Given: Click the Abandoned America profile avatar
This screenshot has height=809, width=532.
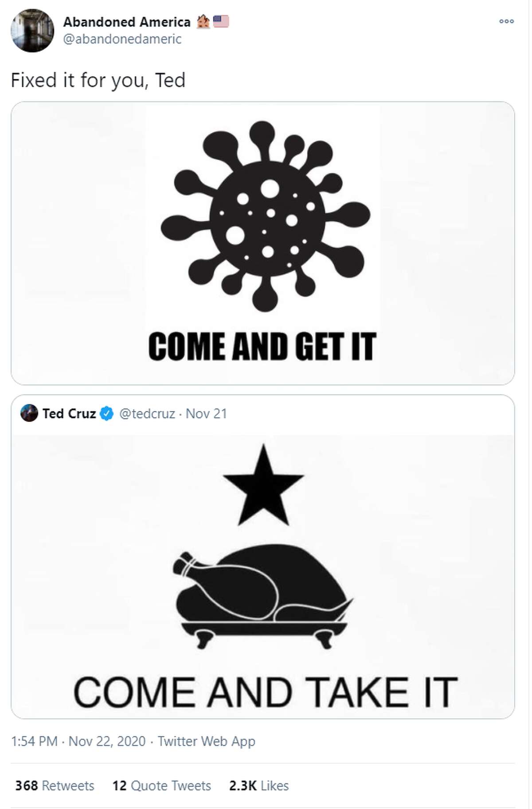Looking at the screenshot, I should (32, 31).
